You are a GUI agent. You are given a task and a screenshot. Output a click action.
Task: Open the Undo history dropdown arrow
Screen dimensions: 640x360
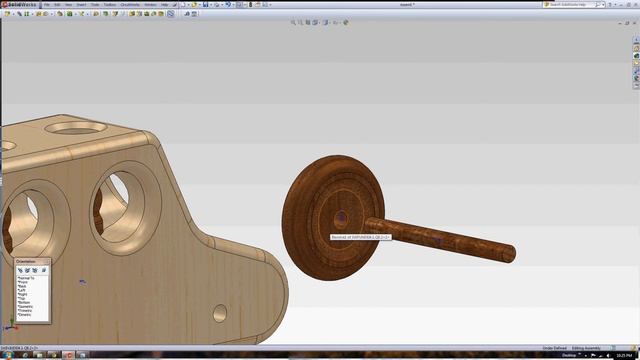(x=233, y=5)
